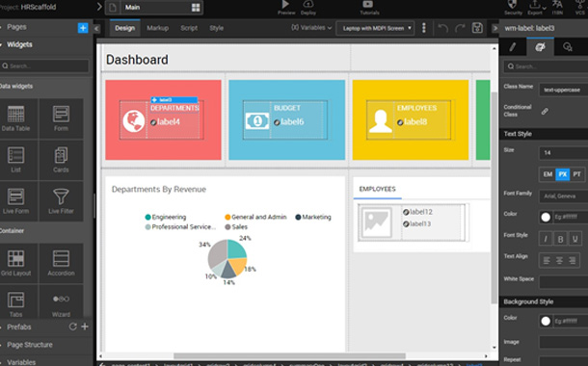Switch to the Markup tab
This screenshot has width=588, height=366.
click(157, 28)
